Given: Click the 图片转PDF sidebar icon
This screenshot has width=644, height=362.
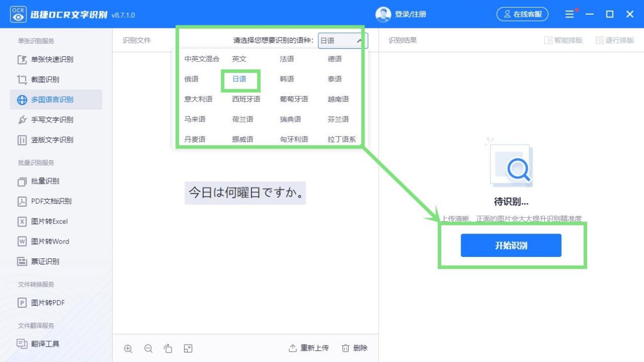Looking at the screenshot, I should click(22, 303).
